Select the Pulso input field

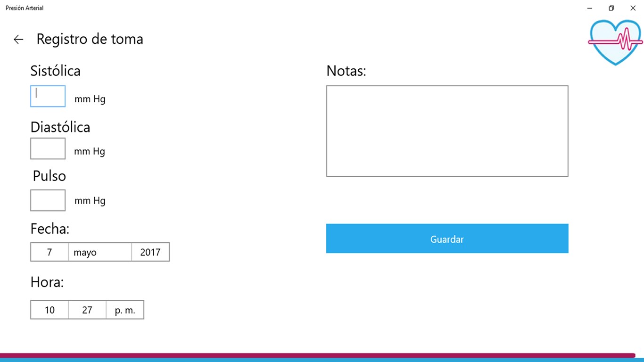[48, 200]
